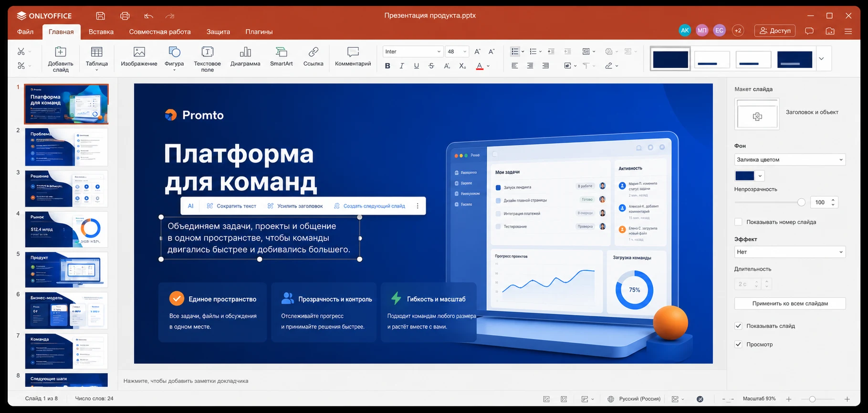Open the chat/comments icon in header
The image size is (868, 413).
tap(809, 31)
